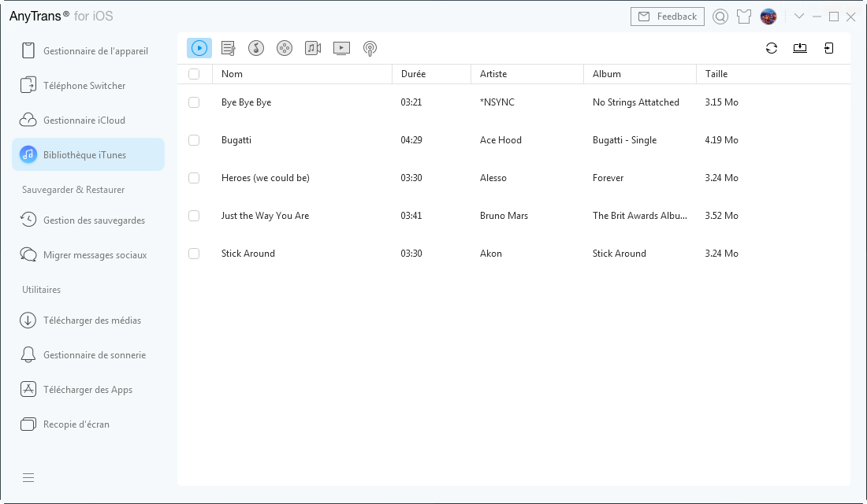This screenshot has height=504, width=867.
Task: Check the box for Just the Way You Are
Action: (194, 216)
